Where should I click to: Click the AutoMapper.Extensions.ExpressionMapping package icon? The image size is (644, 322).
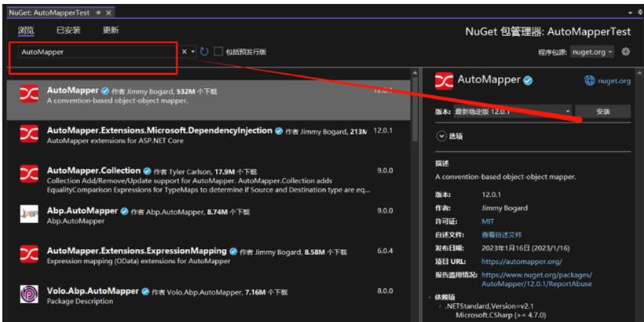29,254
